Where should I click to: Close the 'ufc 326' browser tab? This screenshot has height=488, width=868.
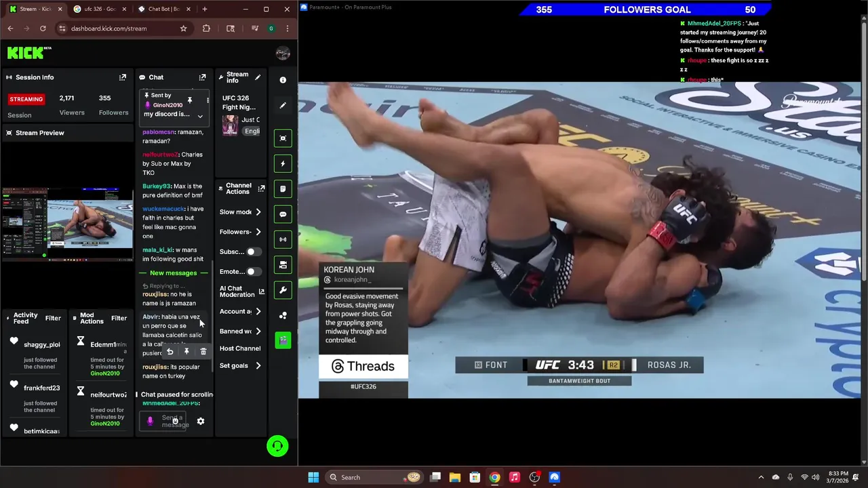[123, 9]
